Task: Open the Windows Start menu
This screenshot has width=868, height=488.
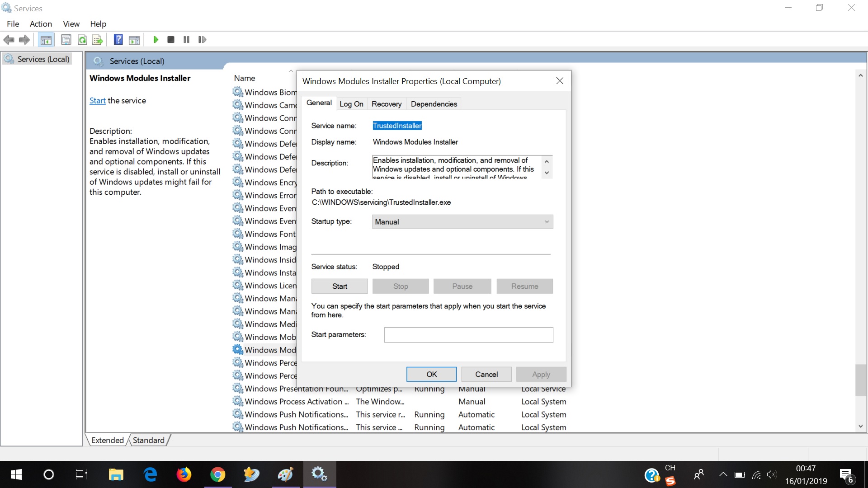Action: 16,474
